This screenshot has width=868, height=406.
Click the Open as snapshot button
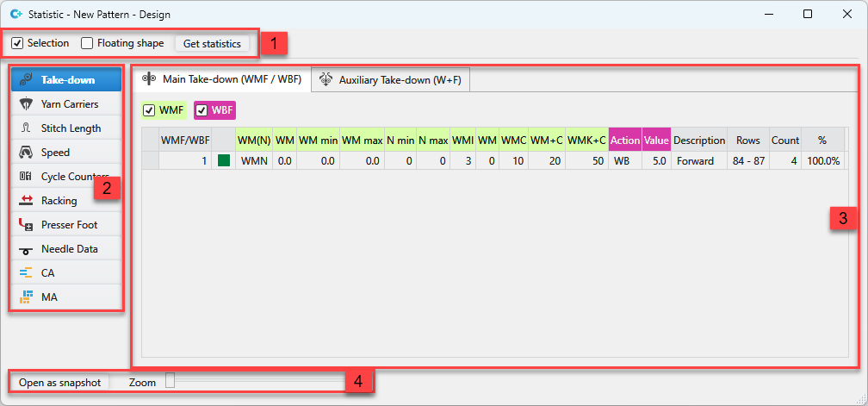tap(59, 382)
